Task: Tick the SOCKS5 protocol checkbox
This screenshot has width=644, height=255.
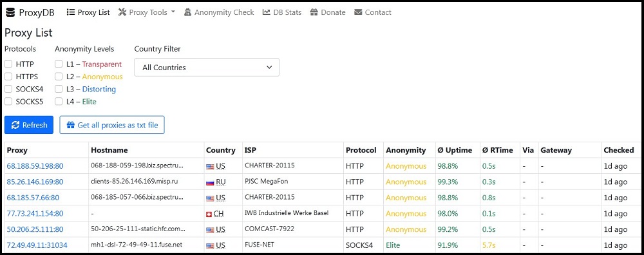Action: pos(8,102)
